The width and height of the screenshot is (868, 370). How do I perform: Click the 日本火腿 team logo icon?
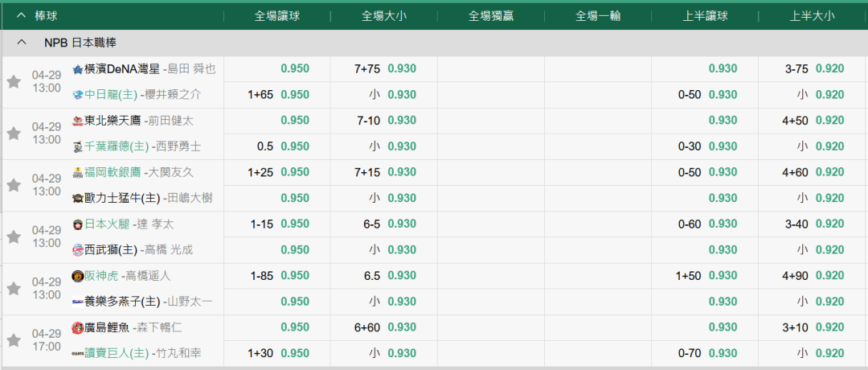[x=78, y=224]
